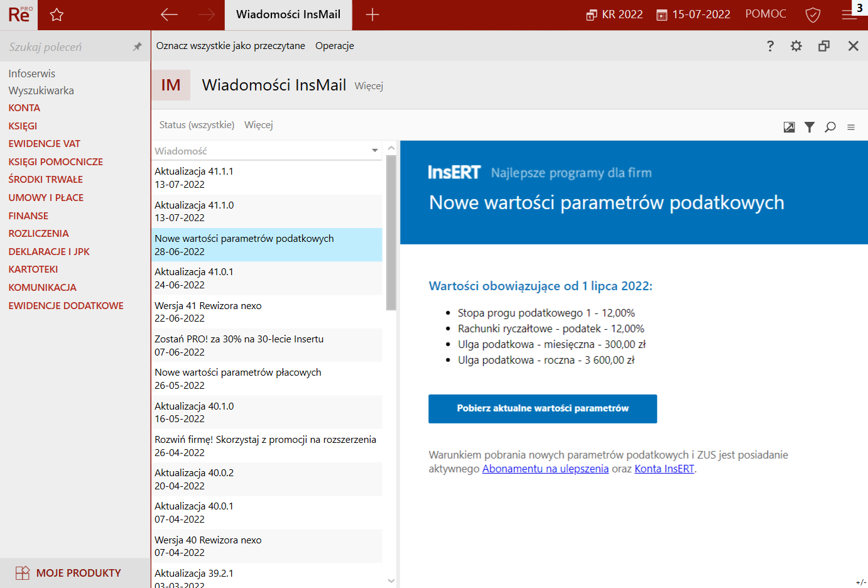
Task: Click the Szukaj poleceń search field
Action: coord(66,46)
